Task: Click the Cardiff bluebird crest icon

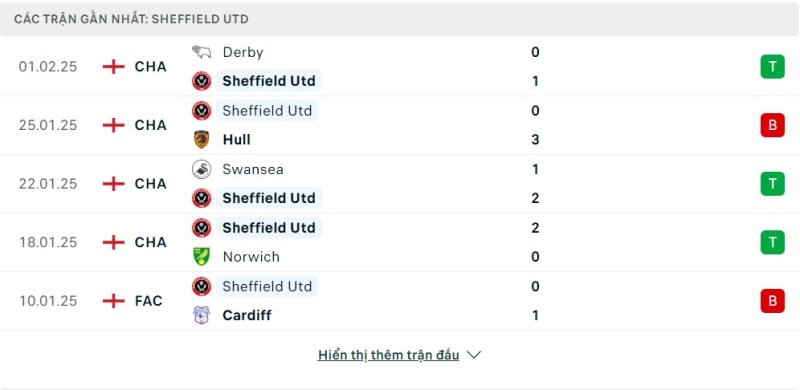Action: [202, 315]
